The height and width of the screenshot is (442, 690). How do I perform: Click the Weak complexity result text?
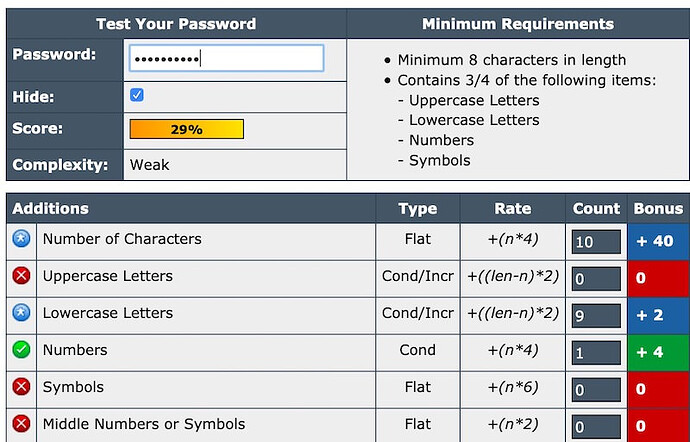[149, 165]
